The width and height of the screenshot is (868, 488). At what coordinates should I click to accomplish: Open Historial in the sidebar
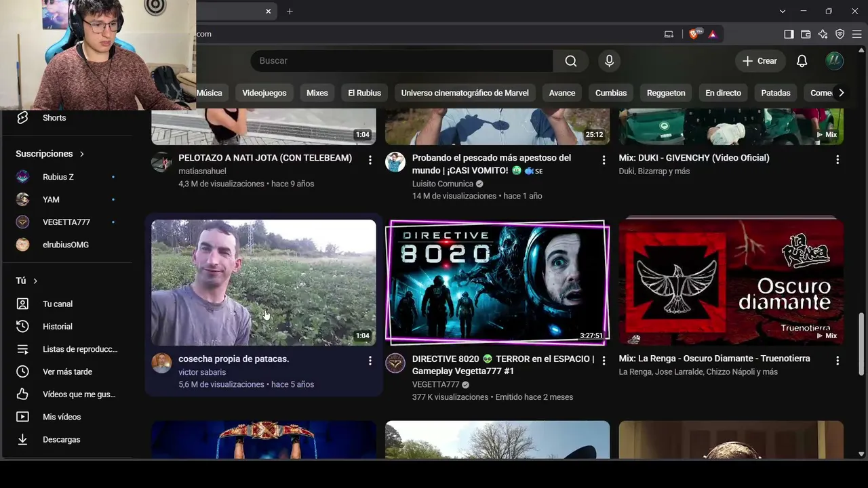58,327
